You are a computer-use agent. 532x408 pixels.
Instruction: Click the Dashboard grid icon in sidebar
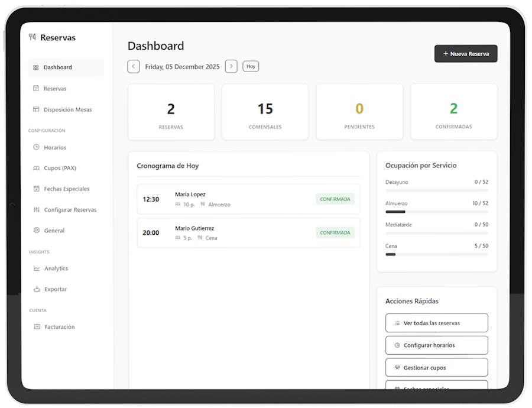(36, 67)
